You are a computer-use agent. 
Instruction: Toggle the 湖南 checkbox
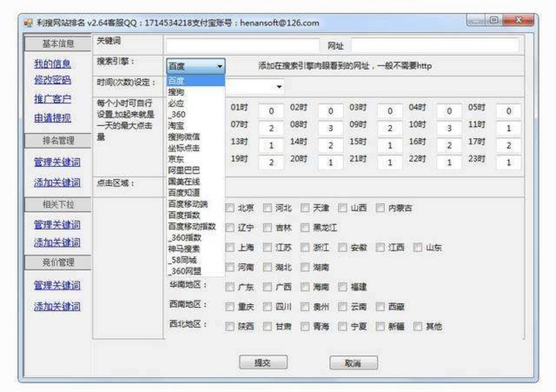[305, 267]
